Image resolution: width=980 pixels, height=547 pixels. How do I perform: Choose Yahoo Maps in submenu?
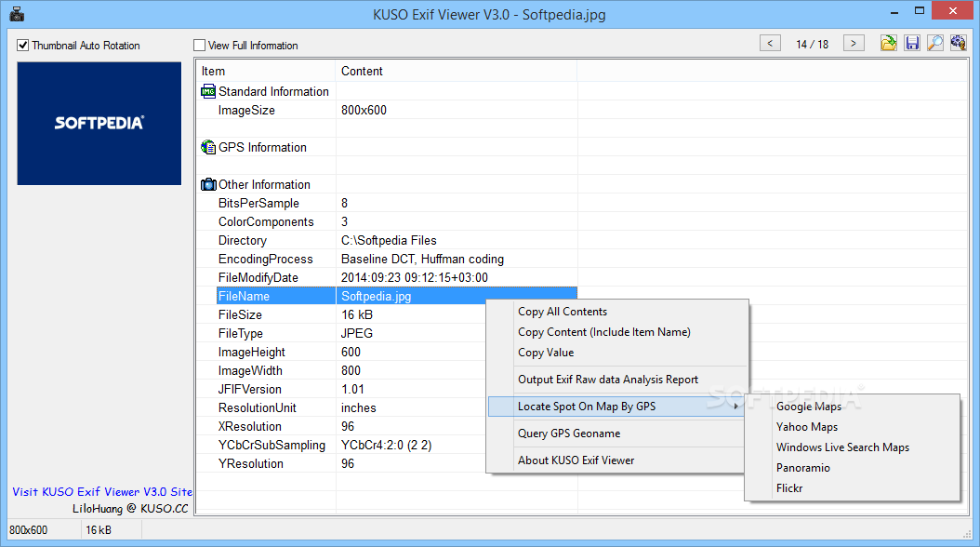807,427
